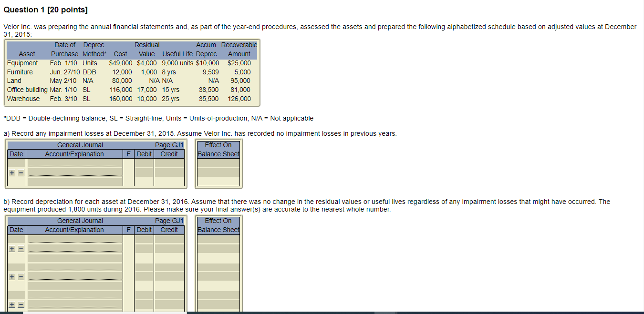Click the second Account/Explanation line in part a)
The width and height of the screenshot is (644, 314).
[75, 172]
